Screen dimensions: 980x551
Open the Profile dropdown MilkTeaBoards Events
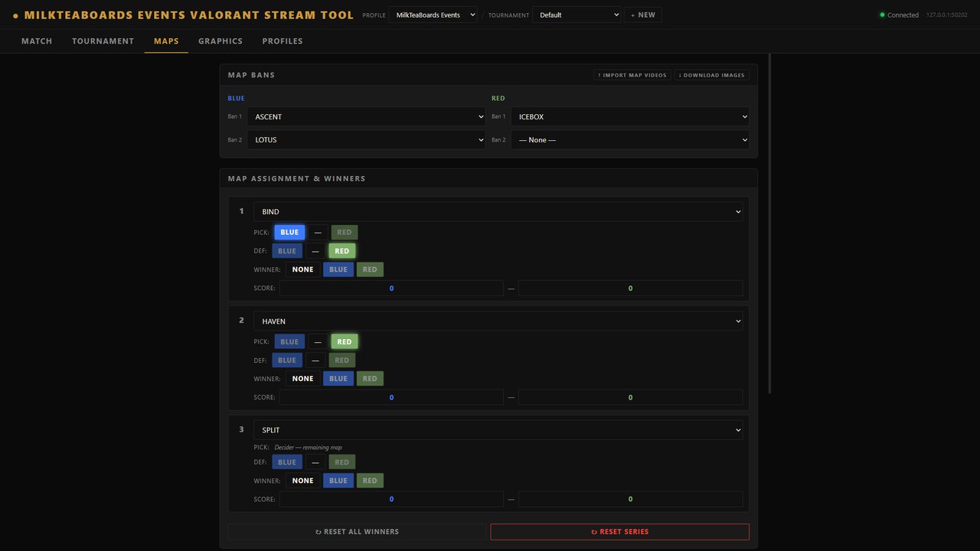[433, 15]
